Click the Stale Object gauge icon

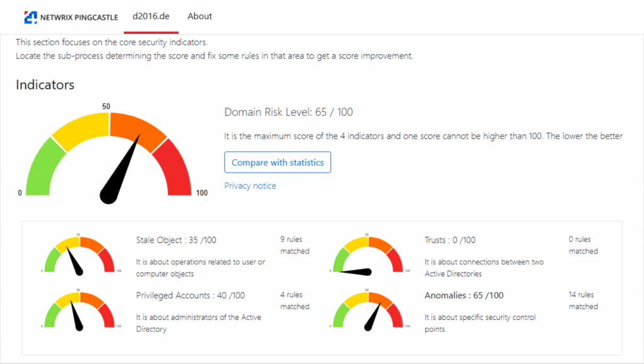79,254
